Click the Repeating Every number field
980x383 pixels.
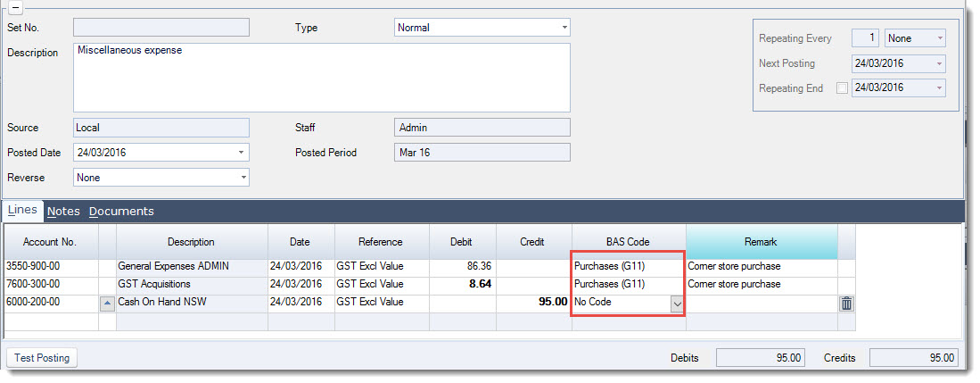(866, 38)
